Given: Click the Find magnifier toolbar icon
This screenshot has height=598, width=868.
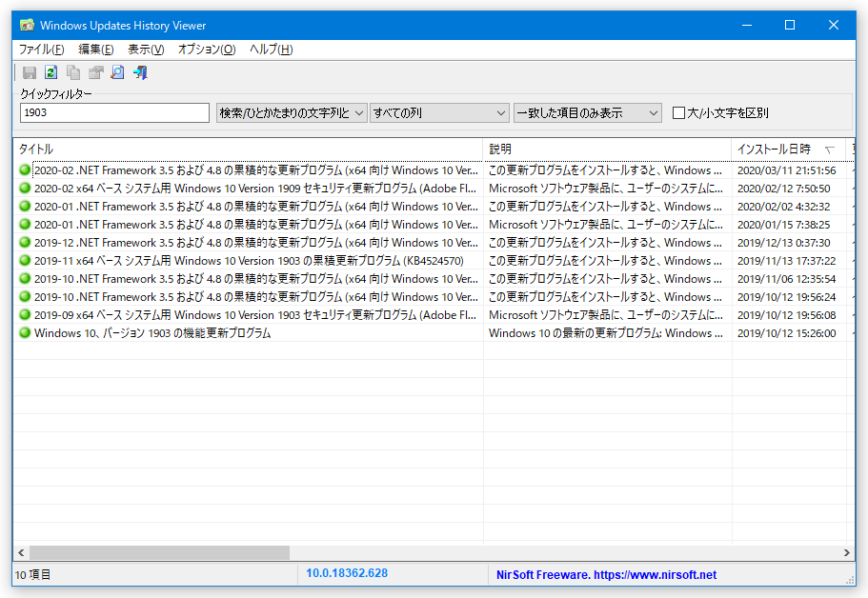Looking at the screenshot, I should tap(118, 72).
